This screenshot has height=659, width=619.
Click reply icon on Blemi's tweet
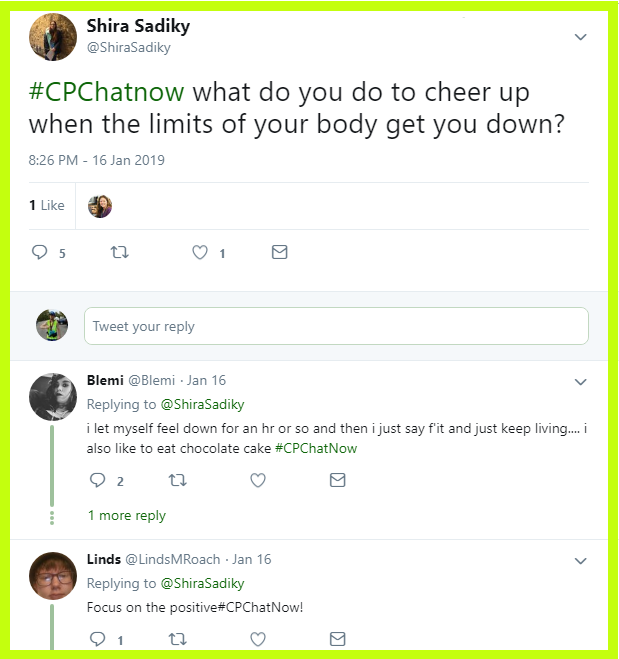coord(98,481)
